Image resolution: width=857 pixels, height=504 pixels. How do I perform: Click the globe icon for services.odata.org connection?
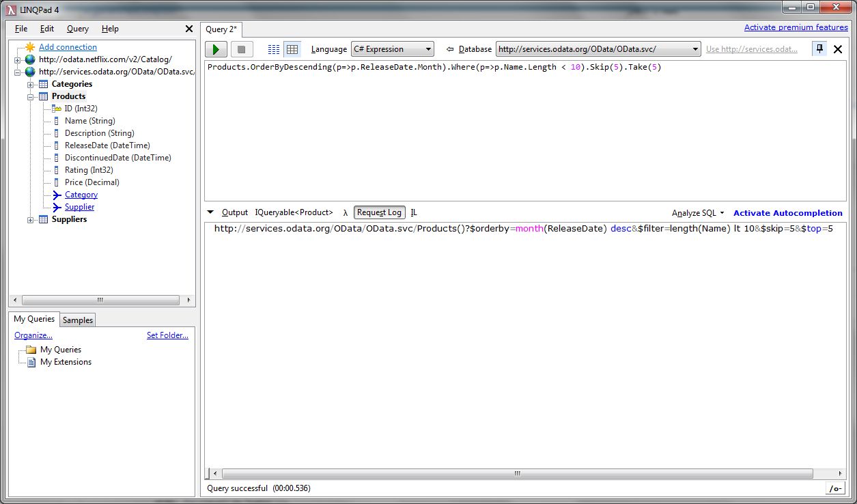coord(30,72)
